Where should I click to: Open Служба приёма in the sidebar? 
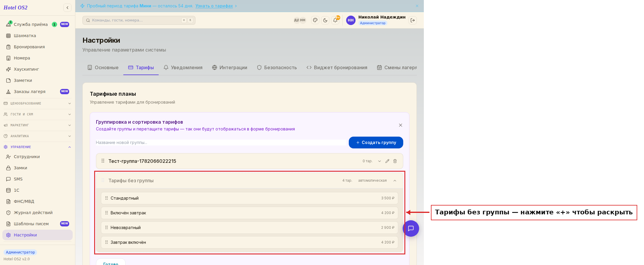(x=37, y=24)
